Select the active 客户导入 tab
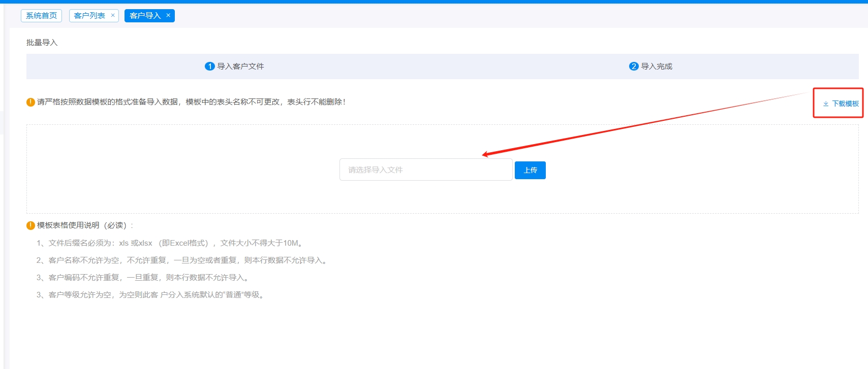The width and height of the screenshot is (868, 369). [145, 16]
